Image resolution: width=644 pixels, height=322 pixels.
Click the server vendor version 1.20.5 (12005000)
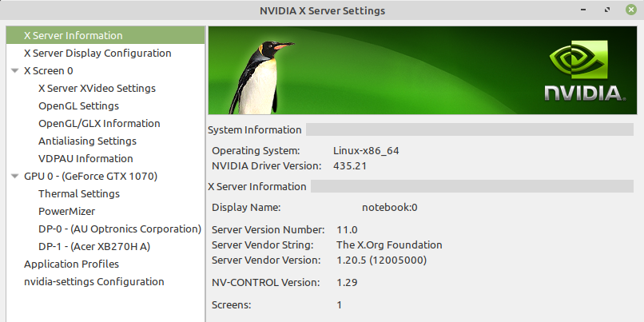pos(382,260)
